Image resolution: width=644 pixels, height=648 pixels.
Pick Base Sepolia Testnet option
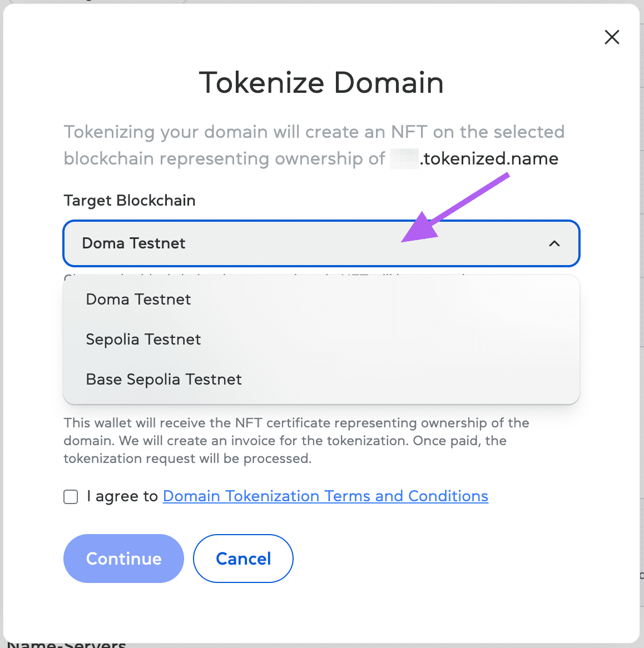tap(164, 380)
